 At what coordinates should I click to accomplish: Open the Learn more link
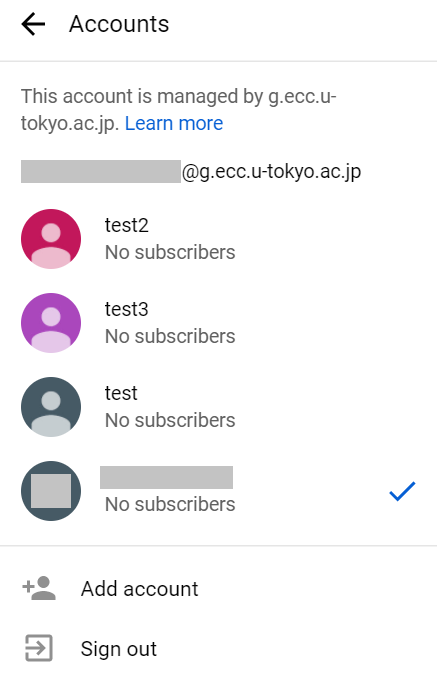point(174,123)
